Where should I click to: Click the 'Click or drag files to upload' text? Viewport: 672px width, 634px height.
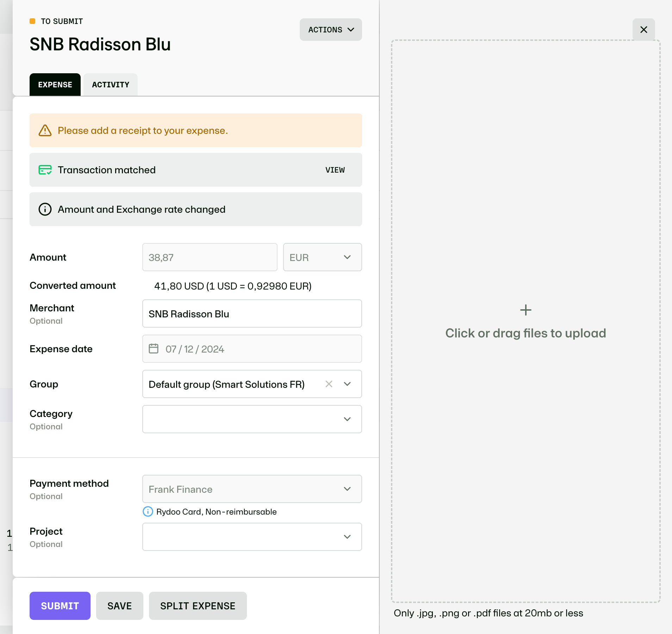point(525,333)
